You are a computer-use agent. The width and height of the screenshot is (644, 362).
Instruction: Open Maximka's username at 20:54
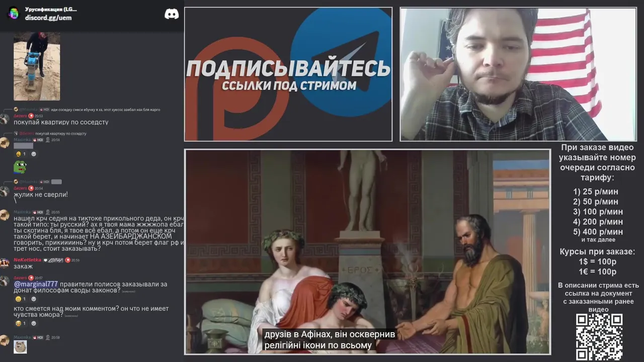22,140
